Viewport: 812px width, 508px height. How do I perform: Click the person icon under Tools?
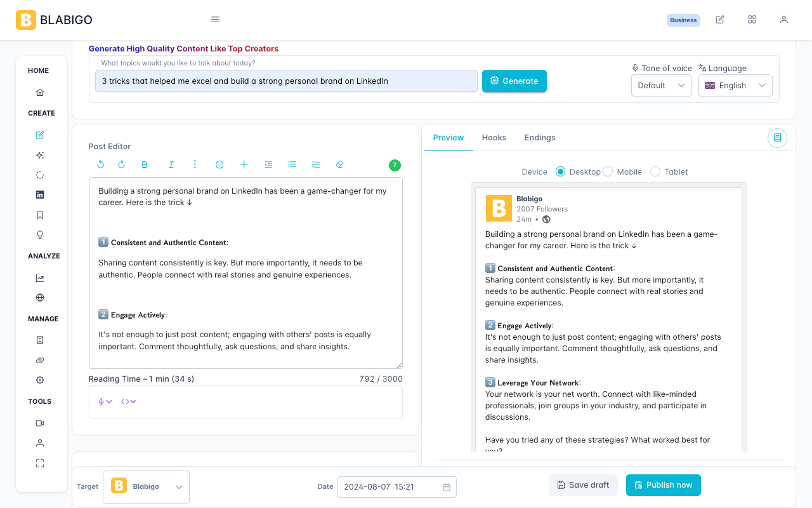[40, 443]
